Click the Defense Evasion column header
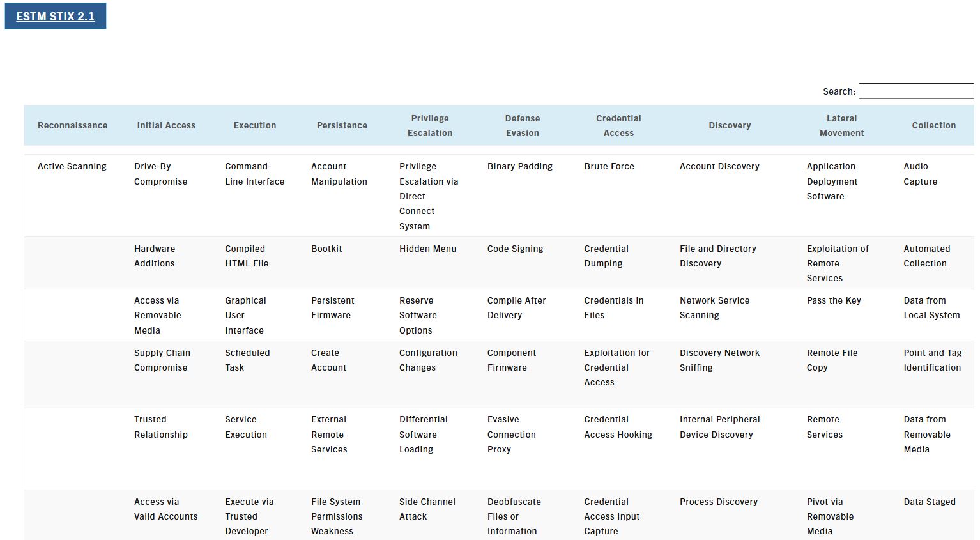Image resolution: width=980 pixels, height=540 pixels. 523,126
